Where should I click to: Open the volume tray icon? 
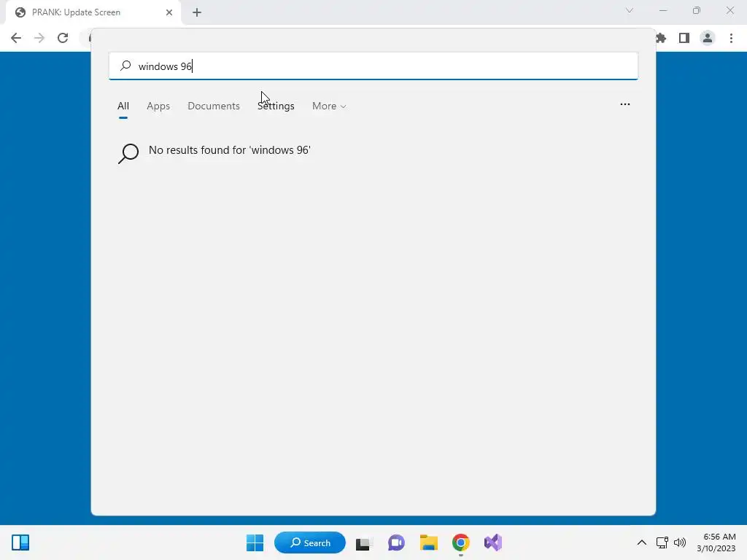click(x=680, y=542)
